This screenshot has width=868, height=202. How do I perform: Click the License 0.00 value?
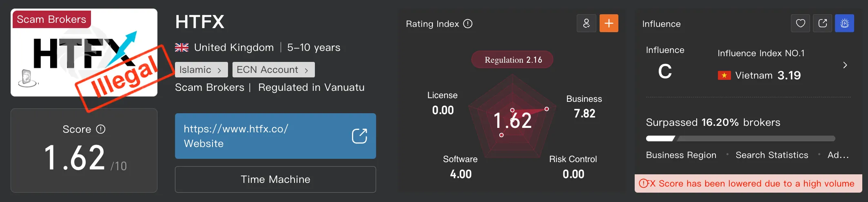443,110
